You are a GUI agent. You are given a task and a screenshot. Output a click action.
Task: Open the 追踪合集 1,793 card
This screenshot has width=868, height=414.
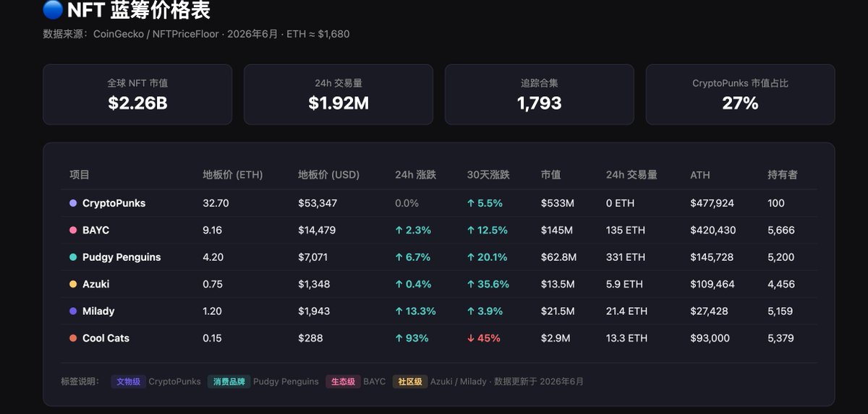tap(540, 95)
